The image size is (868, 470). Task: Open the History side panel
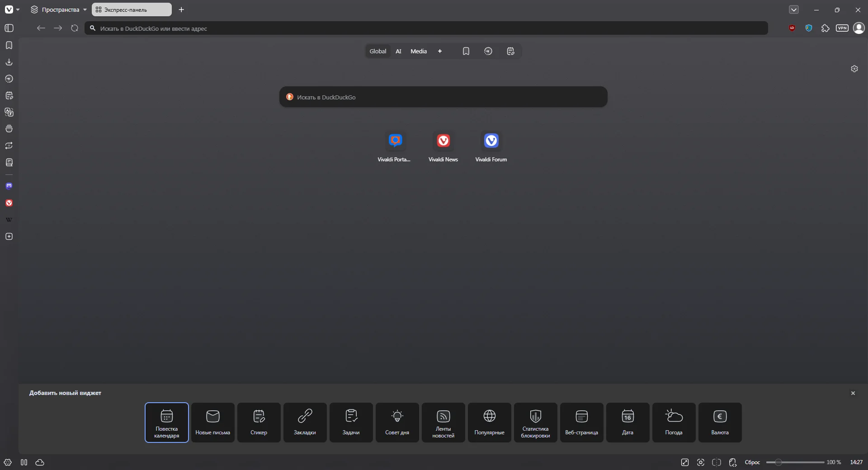coord(9,79)
